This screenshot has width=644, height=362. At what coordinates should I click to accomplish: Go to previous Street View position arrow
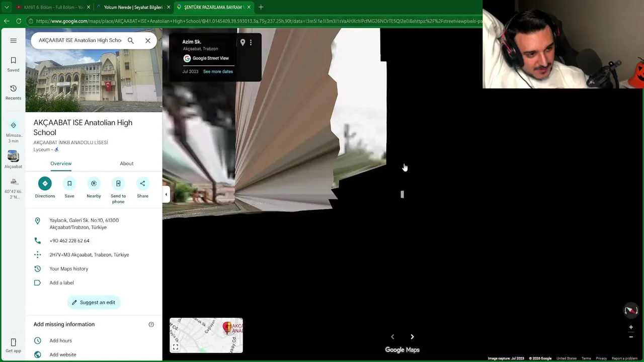[392, 337]
